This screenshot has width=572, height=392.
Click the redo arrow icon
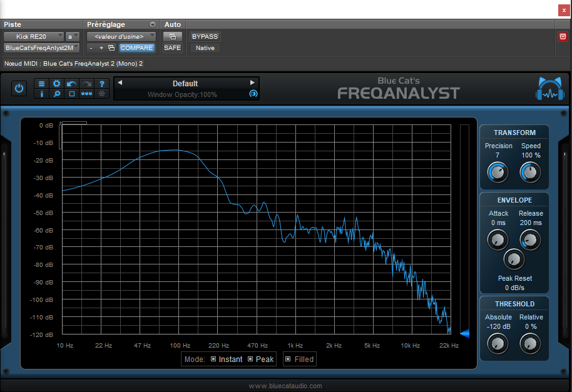pyautogui.click(x=86, y=83)
